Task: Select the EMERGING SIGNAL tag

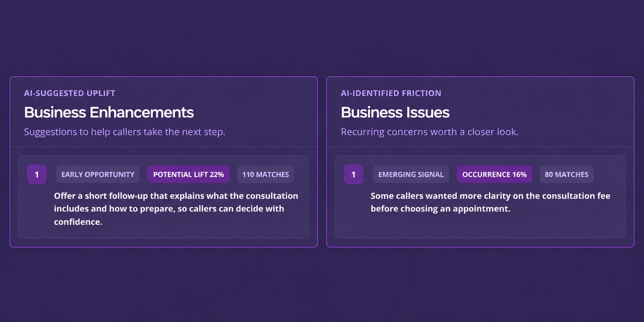Action: (x=411, y=174)
